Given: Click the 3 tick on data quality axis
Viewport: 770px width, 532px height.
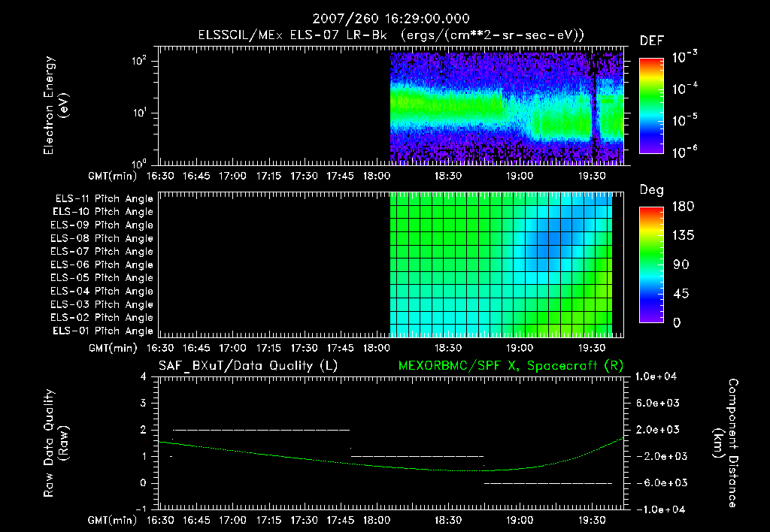Looking at the screenshot, I should (x=143, y=403).
